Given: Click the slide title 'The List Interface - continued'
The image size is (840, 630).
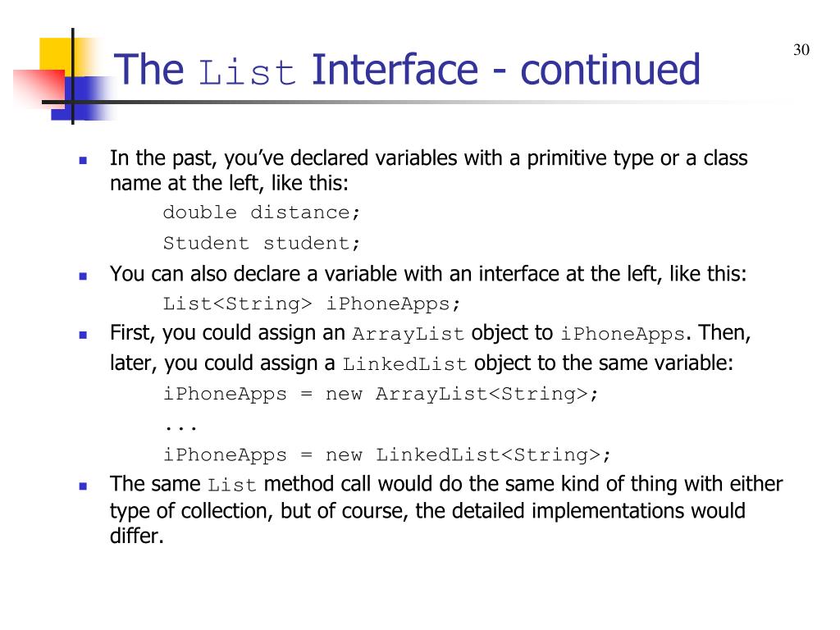Looking at the screenshot, I should pyautogui.click(x=407, y=70).
